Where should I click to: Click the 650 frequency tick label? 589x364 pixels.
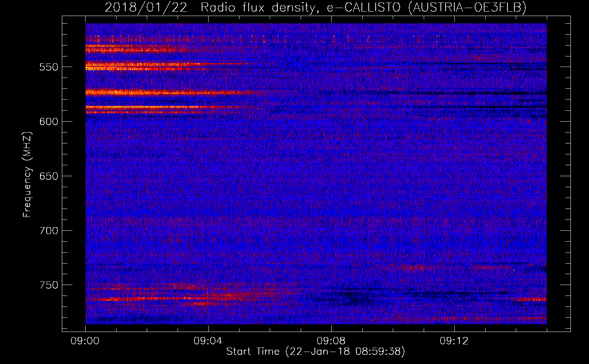pyautogui.click(x=49, y=176)
